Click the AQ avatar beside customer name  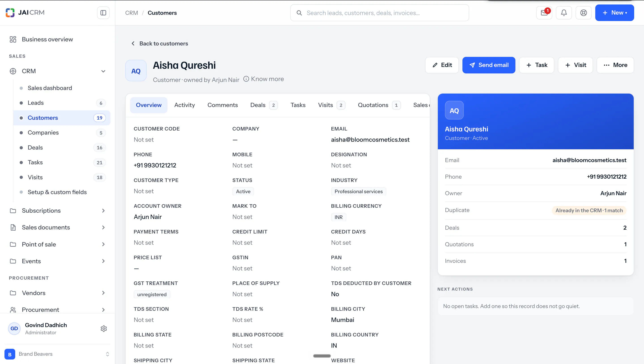136,71
